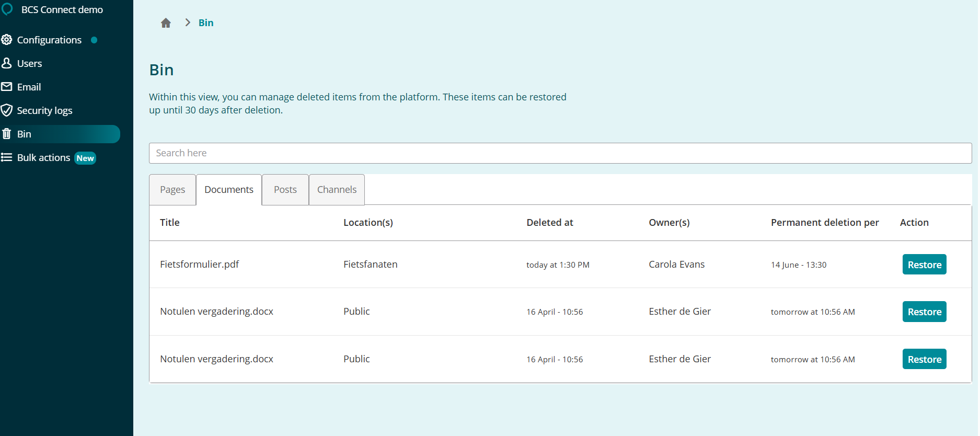
Task: Switch to the Posts tab
Action: click(x=285, y=189)
